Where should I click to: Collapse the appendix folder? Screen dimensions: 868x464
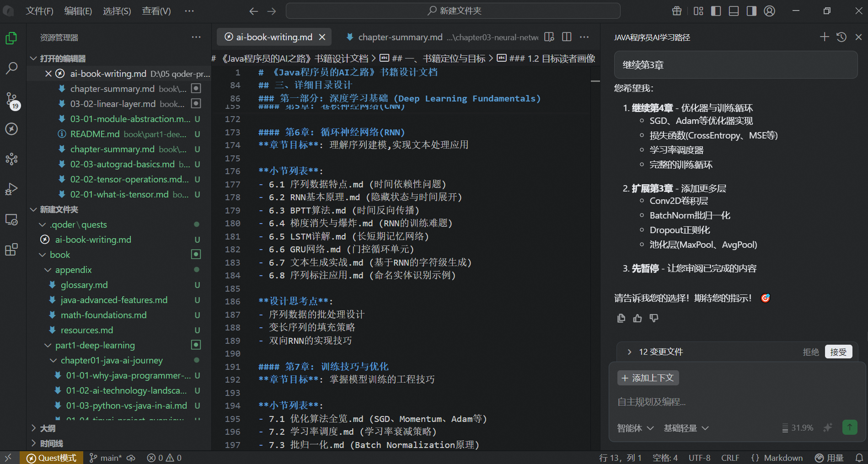48,270
